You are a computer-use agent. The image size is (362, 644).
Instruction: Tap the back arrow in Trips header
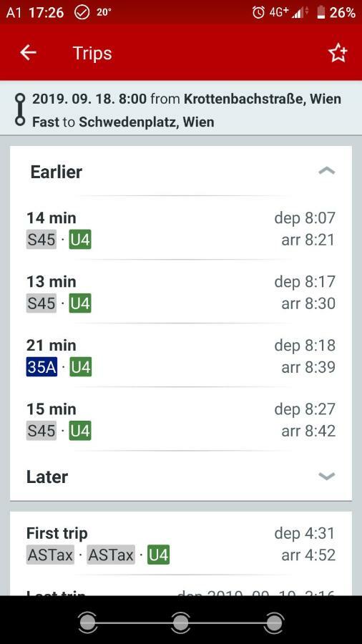click(29, 52)
